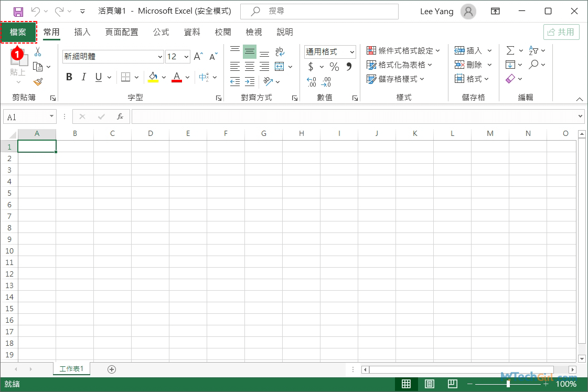The height and width of the screenshot is (392, 588).
Task: Switch to the 公式 formulas tab
Action: [x=161, y=32]
